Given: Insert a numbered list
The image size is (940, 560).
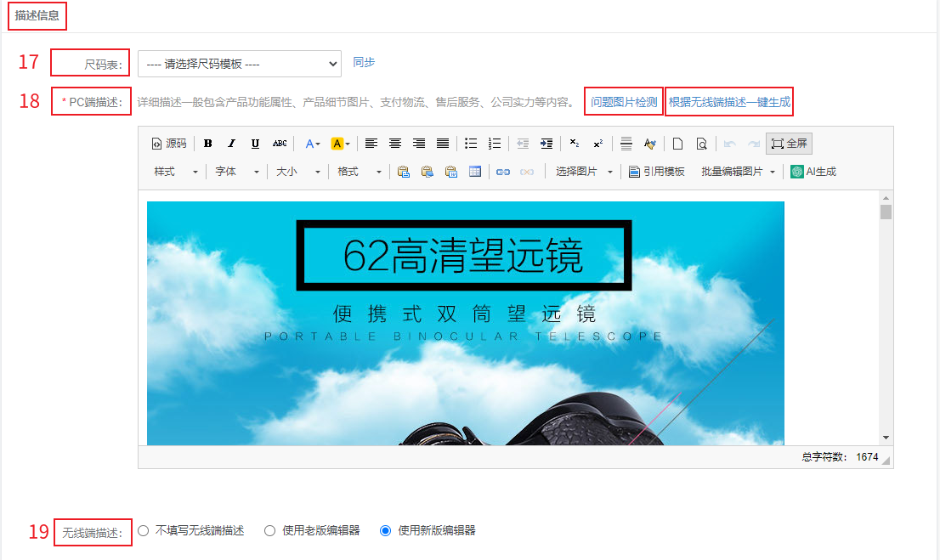Looking at the screenshot, I should point(495,144).
